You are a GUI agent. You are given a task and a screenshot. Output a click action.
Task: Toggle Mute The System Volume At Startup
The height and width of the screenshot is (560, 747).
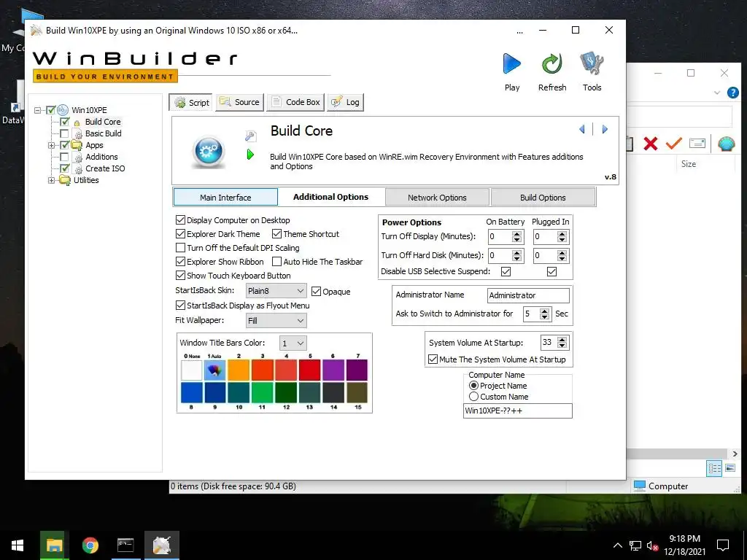[433, 359]
